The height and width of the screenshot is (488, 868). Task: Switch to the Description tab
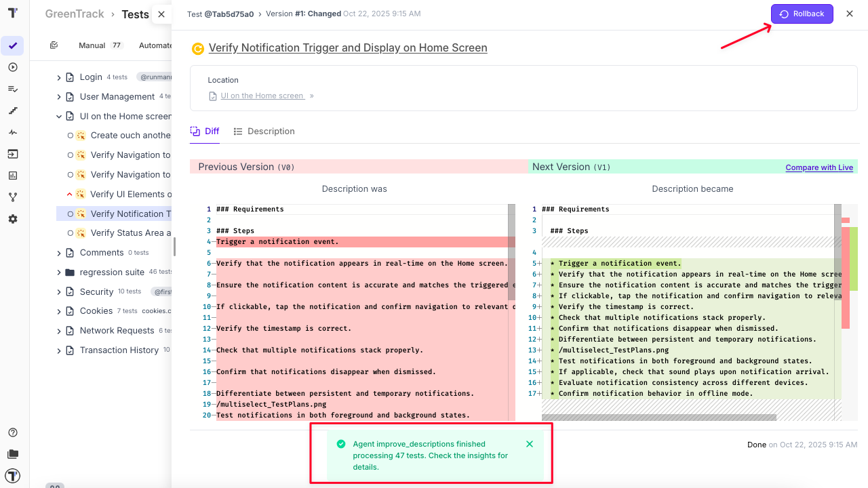click(x=264, y=131)
